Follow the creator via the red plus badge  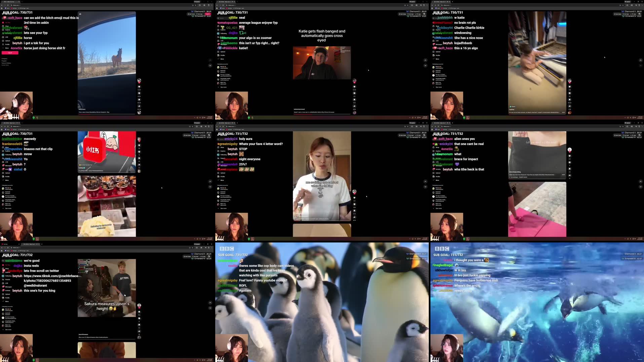pos(139,83)
